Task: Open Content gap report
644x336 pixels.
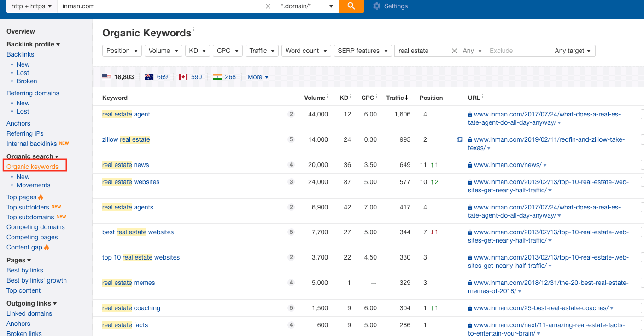Action: [24, 247]
